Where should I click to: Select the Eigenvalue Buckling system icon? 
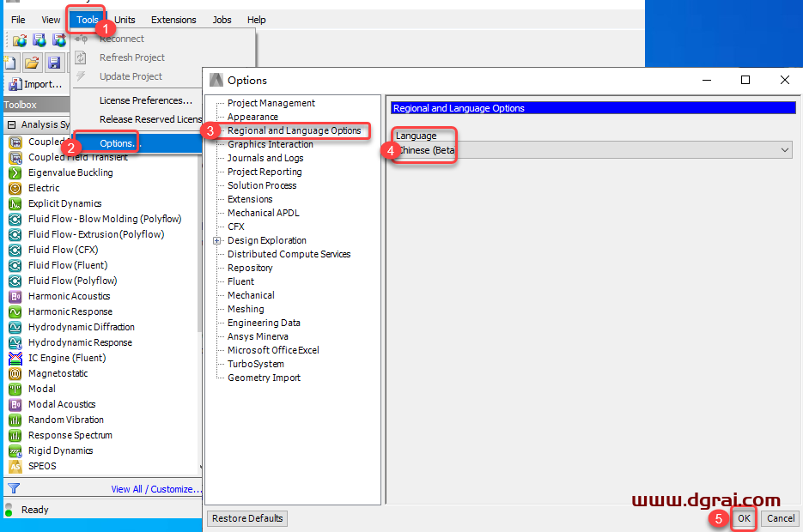(15, 173)
